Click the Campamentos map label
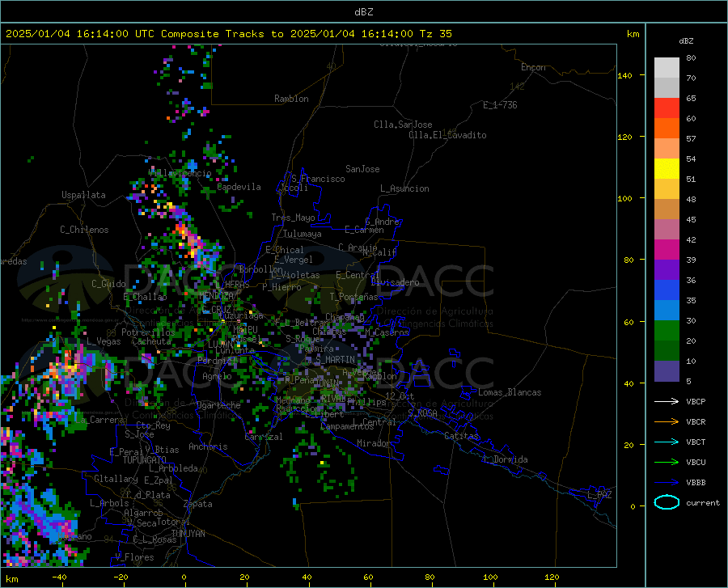Image resolution: width=728 pixels, height=588 pixels. 347,426
